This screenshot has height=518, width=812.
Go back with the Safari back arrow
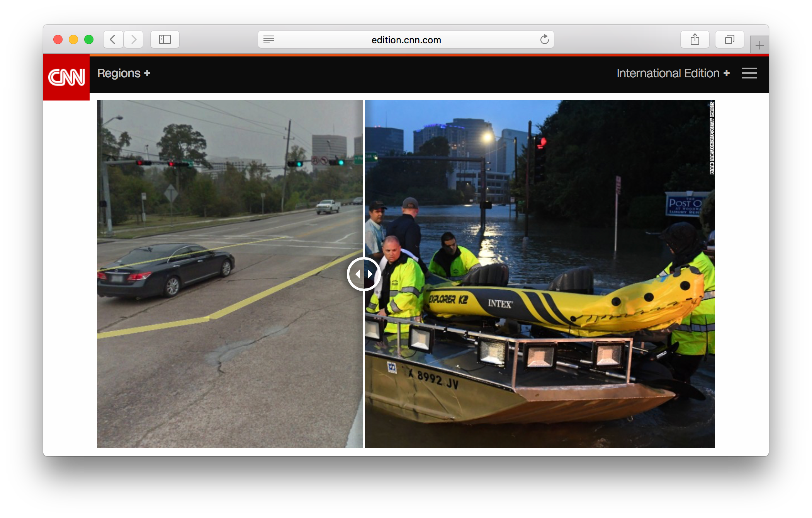coord(113,39)
